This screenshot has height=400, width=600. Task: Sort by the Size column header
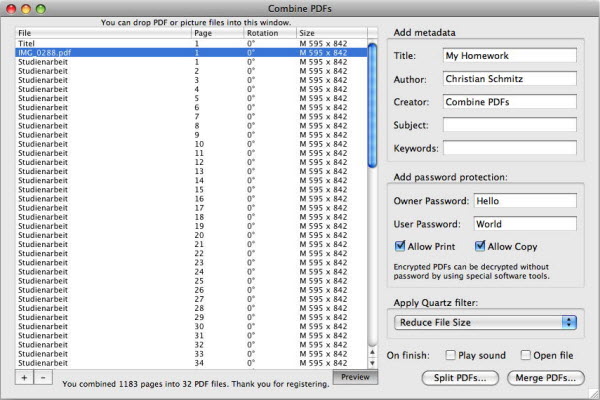coord(332,33)
